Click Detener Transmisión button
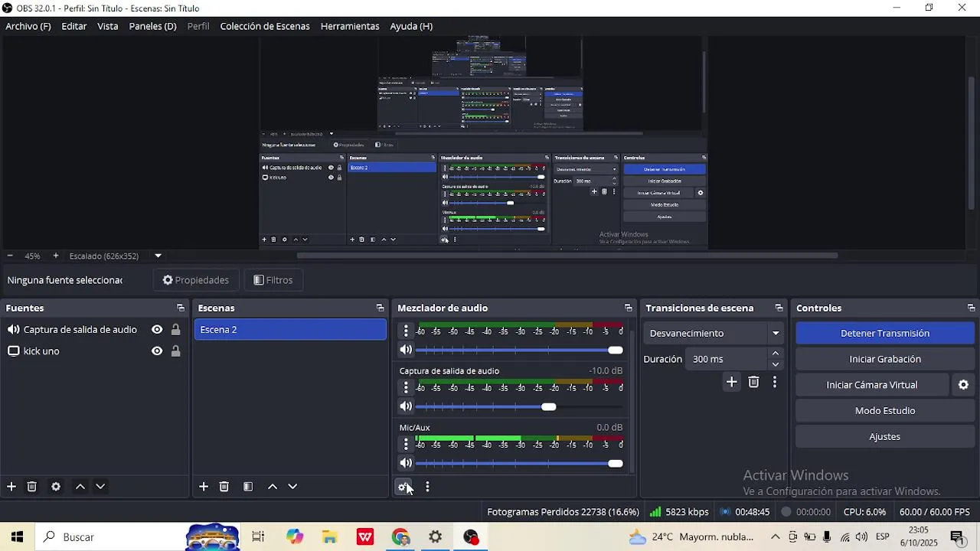This screenshot has width=980, height=551. click(885, 334)
